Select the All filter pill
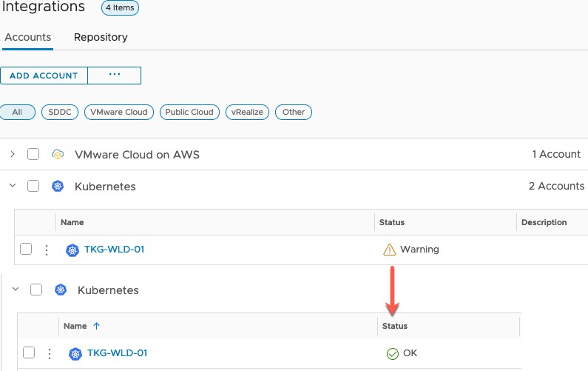The width and height of the screenshot is (588, 371). pos(17,112)
